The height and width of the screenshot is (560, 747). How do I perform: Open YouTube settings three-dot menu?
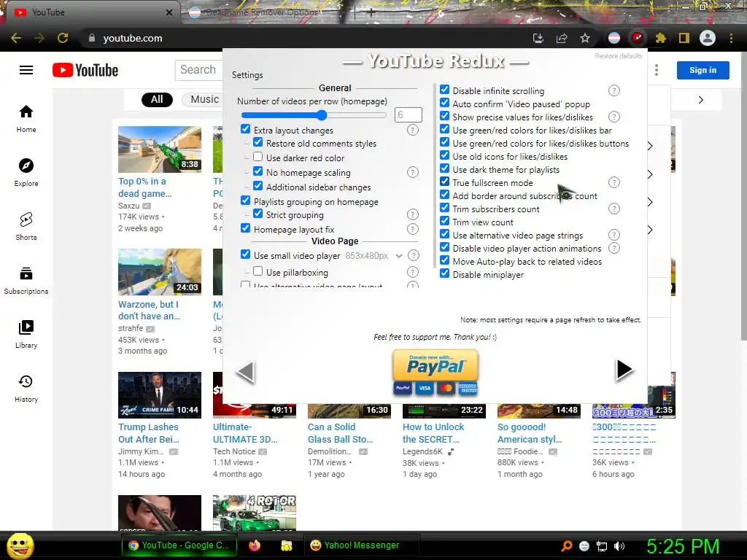pyautogui.click(x=657, y=70)
